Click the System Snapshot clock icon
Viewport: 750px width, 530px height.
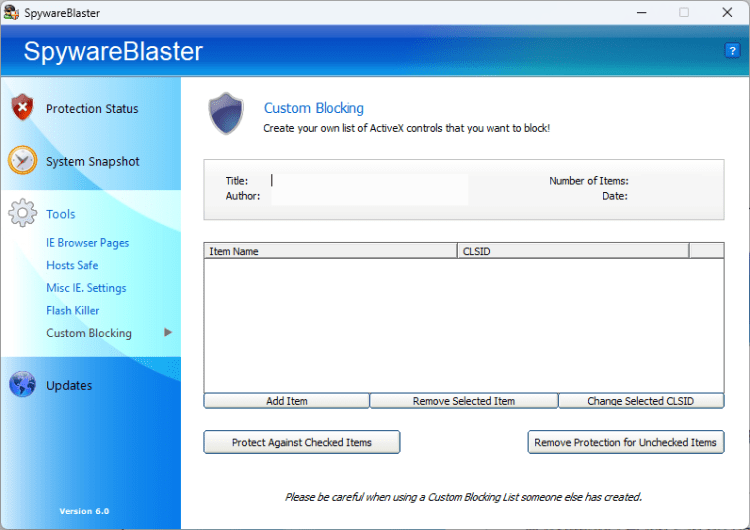[x=22, y=160]
